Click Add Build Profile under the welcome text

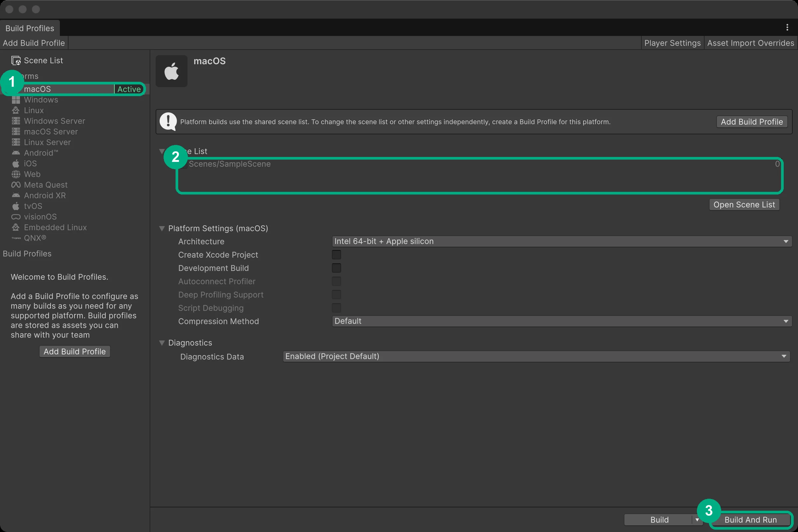[x=74, y=351]
